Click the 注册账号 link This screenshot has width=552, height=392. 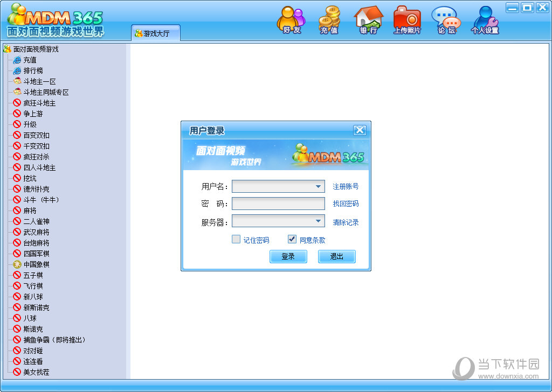[x=346, y=187]
